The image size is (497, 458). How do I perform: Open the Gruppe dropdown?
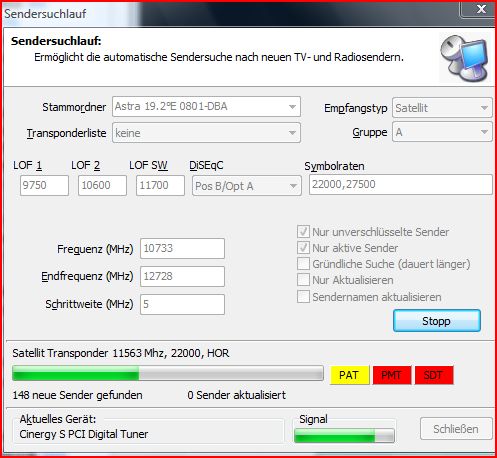(442, 132)
